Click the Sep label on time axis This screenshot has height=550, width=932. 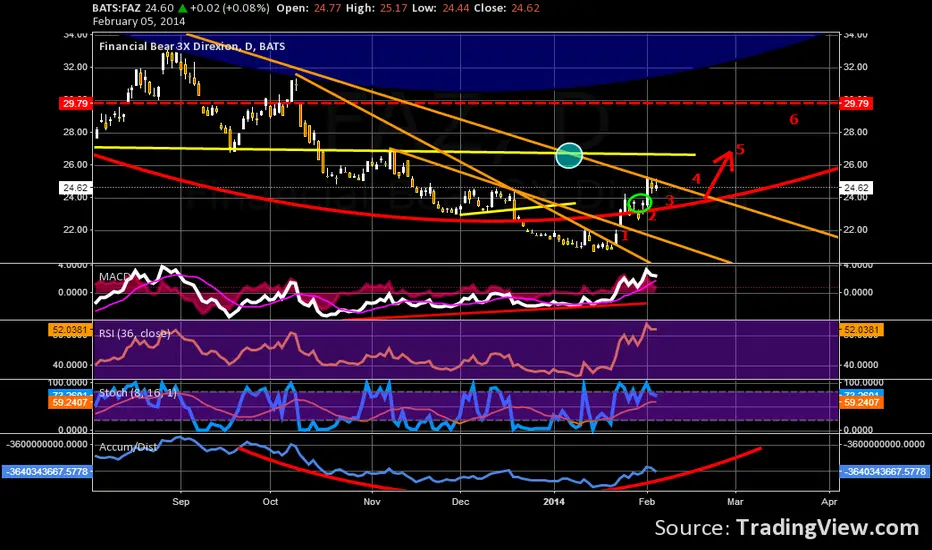(181, 502)
